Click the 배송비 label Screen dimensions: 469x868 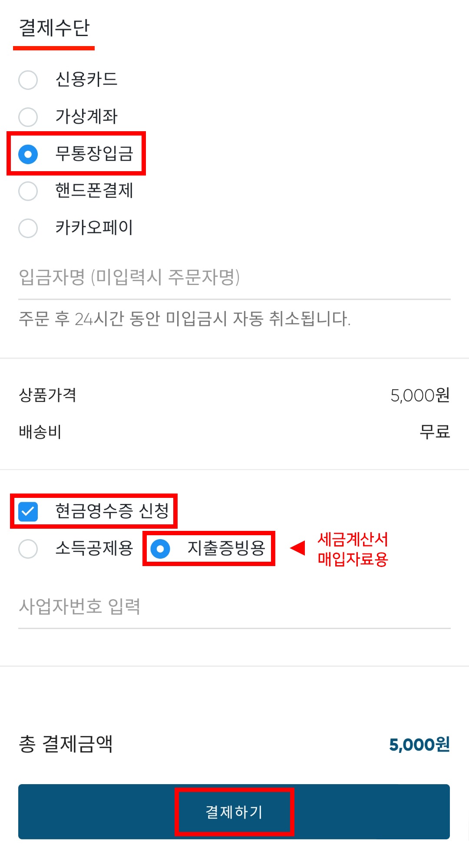[40, 432]
